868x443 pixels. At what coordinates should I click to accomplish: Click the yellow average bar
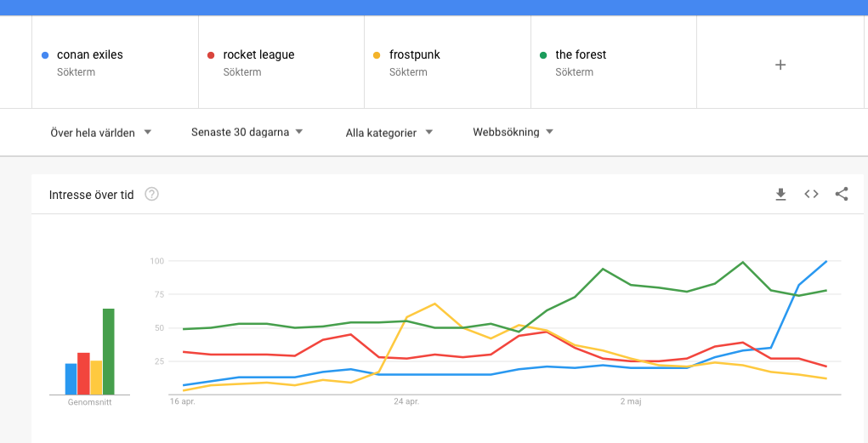pos(96,378)
